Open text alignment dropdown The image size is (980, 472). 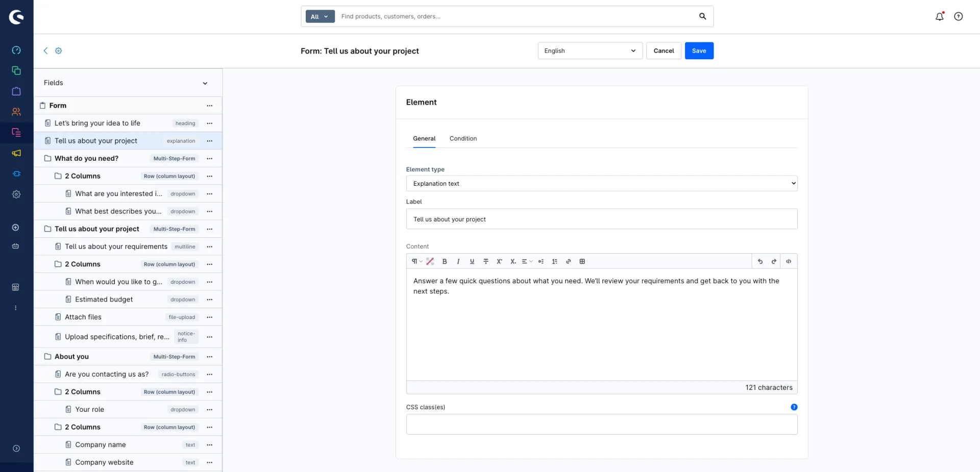527,261
